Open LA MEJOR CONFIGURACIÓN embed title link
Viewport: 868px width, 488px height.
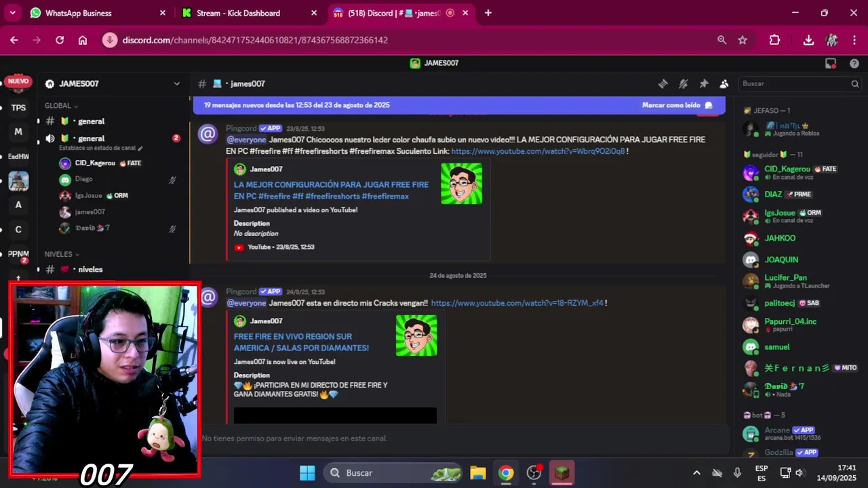pyautogui.click(x=331, y=190)
